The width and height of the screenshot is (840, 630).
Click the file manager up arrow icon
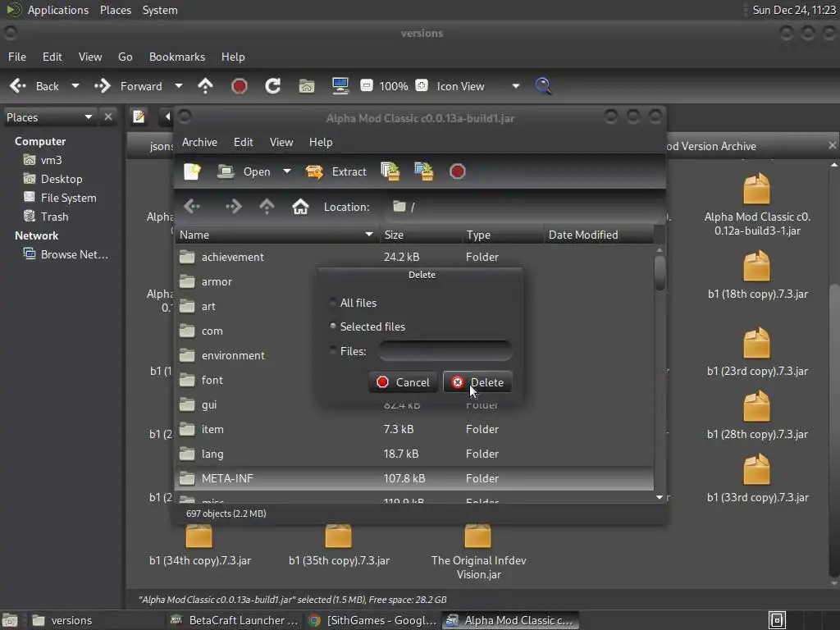[205, 85]
